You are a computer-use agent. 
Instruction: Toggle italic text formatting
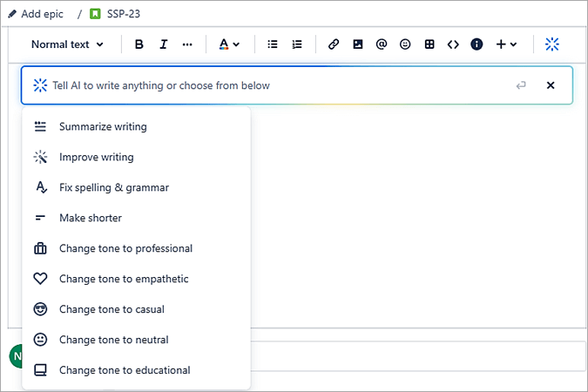163,44
